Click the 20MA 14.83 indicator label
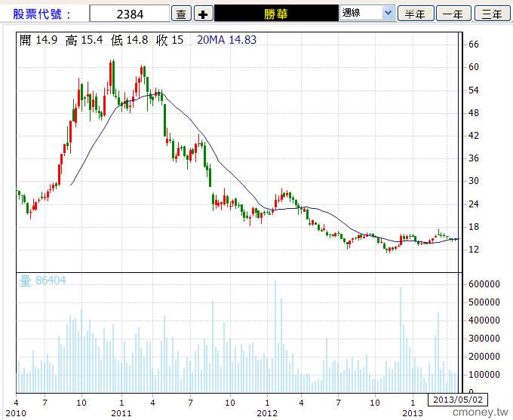513x420 pixels. coord(227,40)
